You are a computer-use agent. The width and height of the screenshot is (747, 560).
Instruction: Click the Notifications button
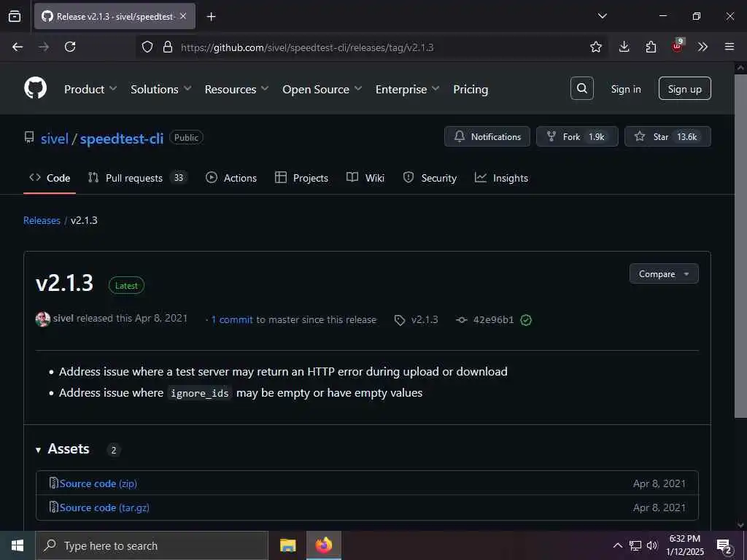pos(487,136)
